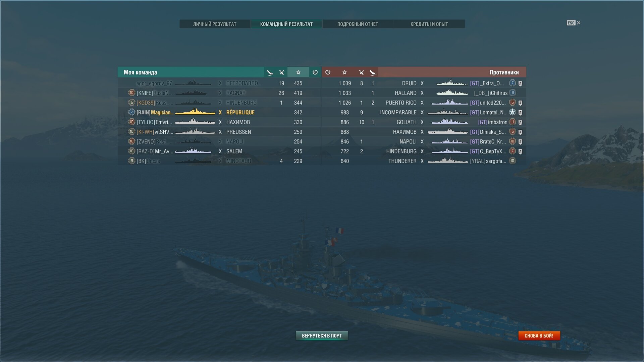Select the highlighted République player row

219,112
